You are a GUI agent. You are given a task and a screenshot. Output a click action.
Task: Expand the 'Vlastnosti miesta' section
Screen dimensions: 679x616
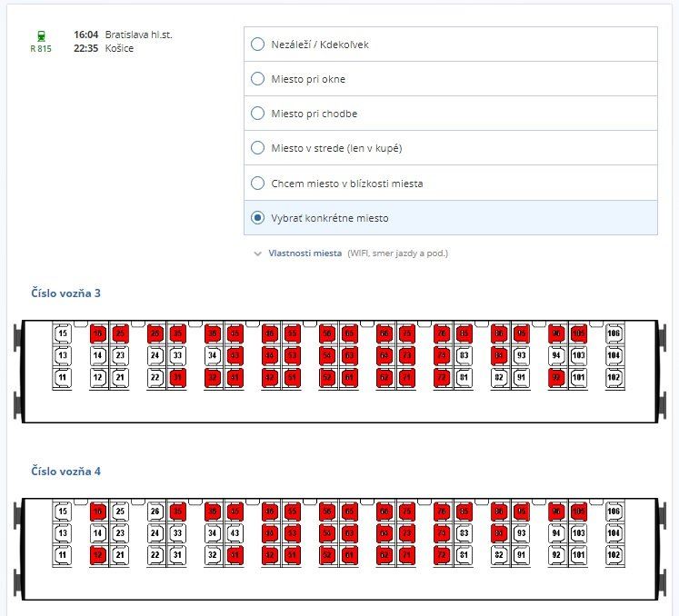coord(305,253)
